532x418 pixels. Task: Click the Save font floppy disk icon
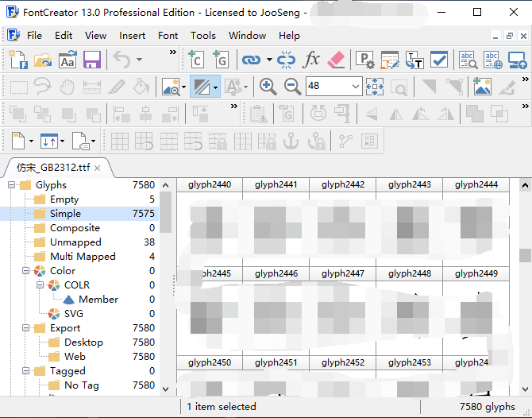point(91,60)
